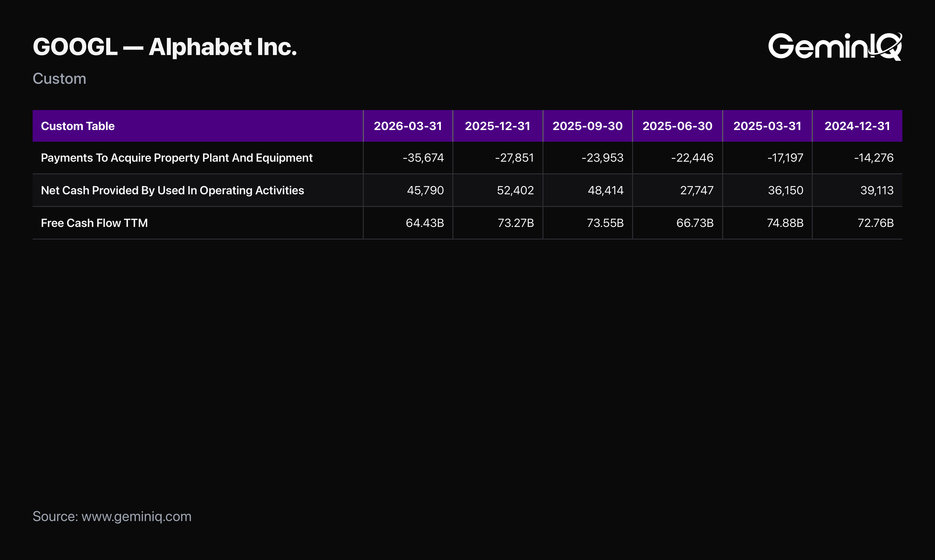The width and height of the screenshot is (935, 560).
Task: Click Payments To Acquire Property Plant And Equipment row label
Action: [177, 158]
